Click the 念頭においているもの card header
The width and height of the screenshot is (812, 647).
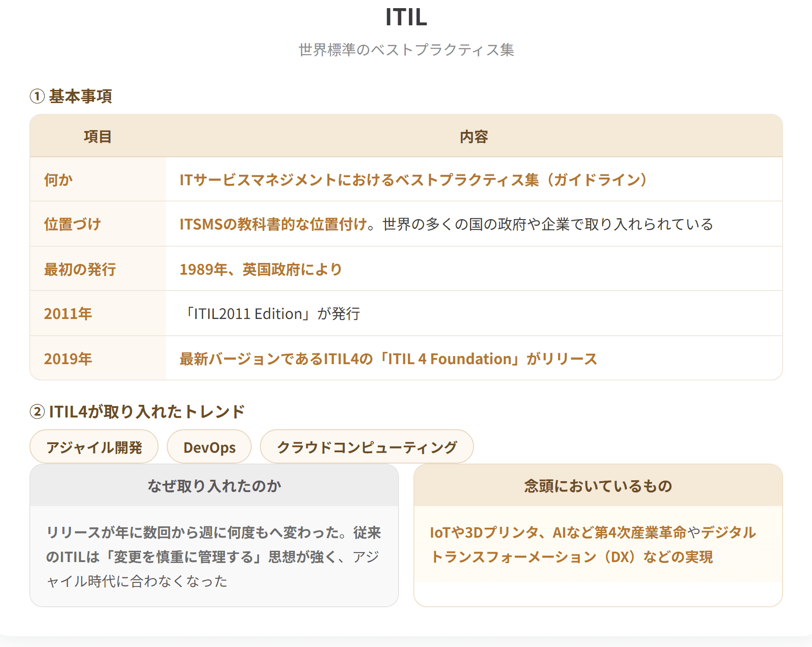click(x=598, y=486)
